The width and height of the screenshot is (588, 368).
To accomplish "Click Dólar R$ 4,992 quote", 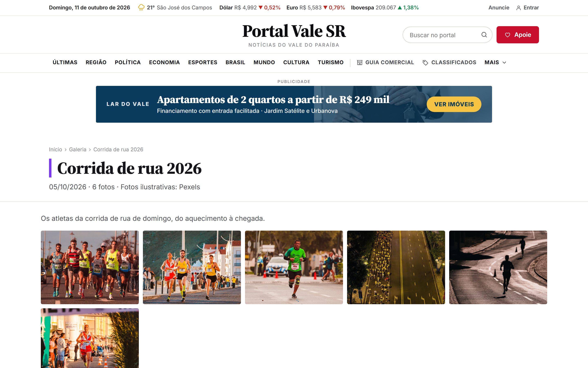I will coord(250,8).
